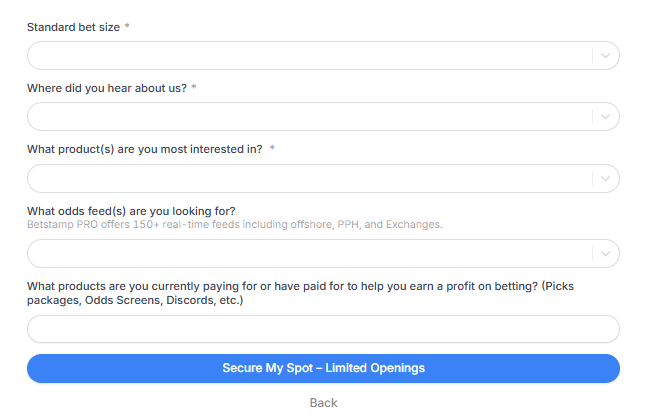645x416 pixels.
Task: Focus the paid betting products text input
Action: pyautogui.click(x=322, y=329)
